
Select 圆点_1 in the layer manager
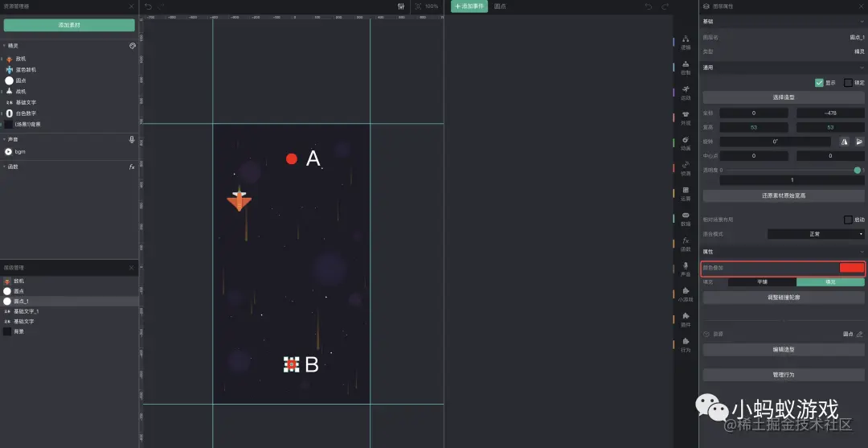tap(69, 302)
